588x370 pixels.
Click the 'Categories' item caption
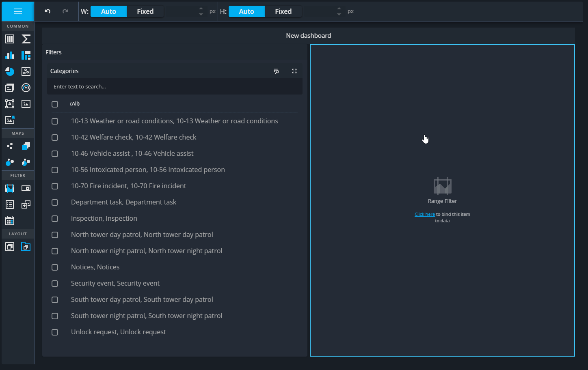(65, 71)
